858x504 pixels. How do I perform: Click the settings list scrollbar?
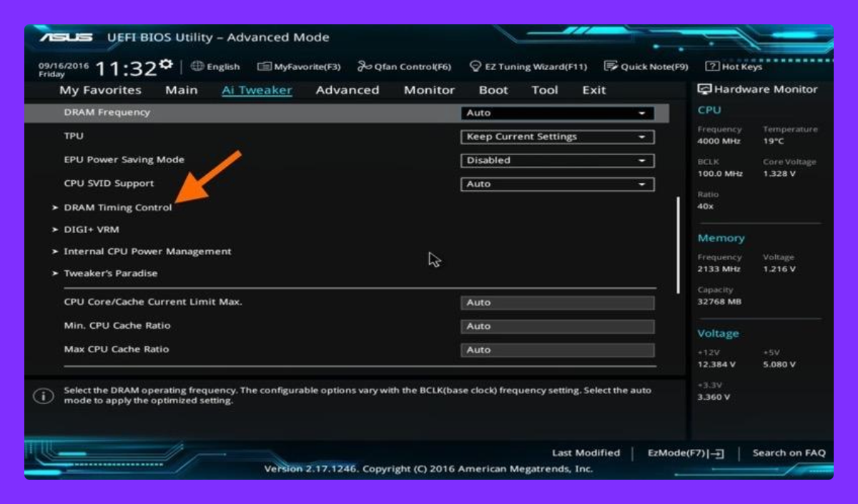(678, 244)
